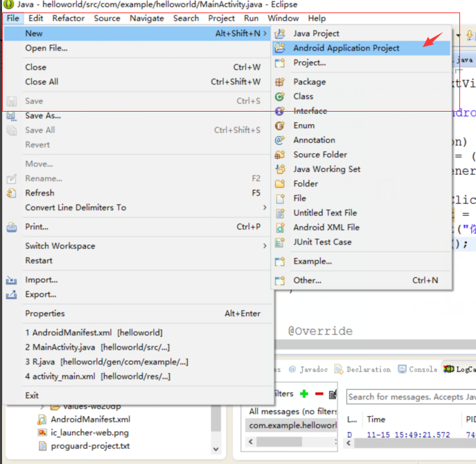This screenshot has height=464, width=476.
Task: Select com.example.helloworld saved filter
Action: pyautogui.click(x=291, y=425)
